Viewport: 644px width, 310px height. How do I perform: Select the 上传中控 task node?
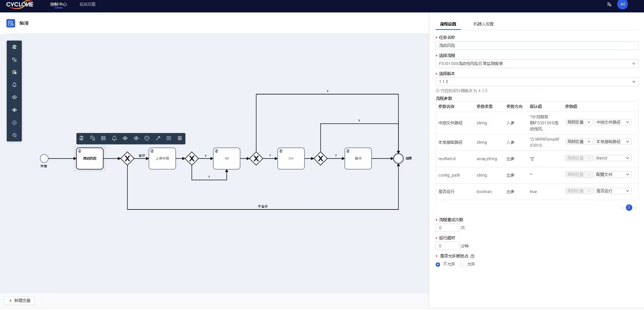tap(162, 159)
